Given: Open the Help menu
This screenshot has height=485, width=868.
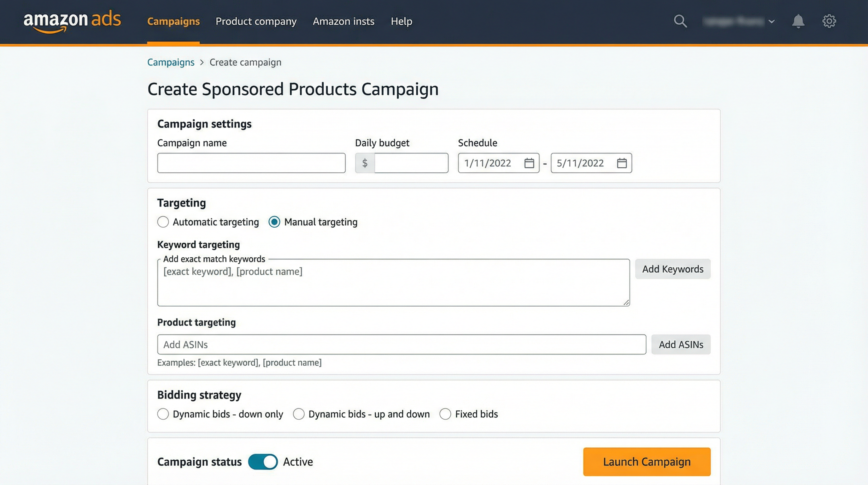Looking at the screenshot, I should tap(401, 21).
